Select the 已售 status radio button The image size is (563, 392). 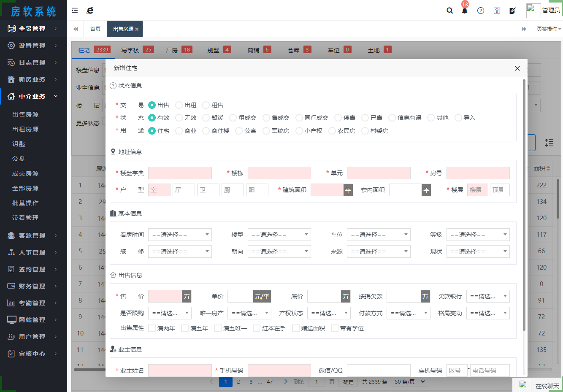click(365, 118)
